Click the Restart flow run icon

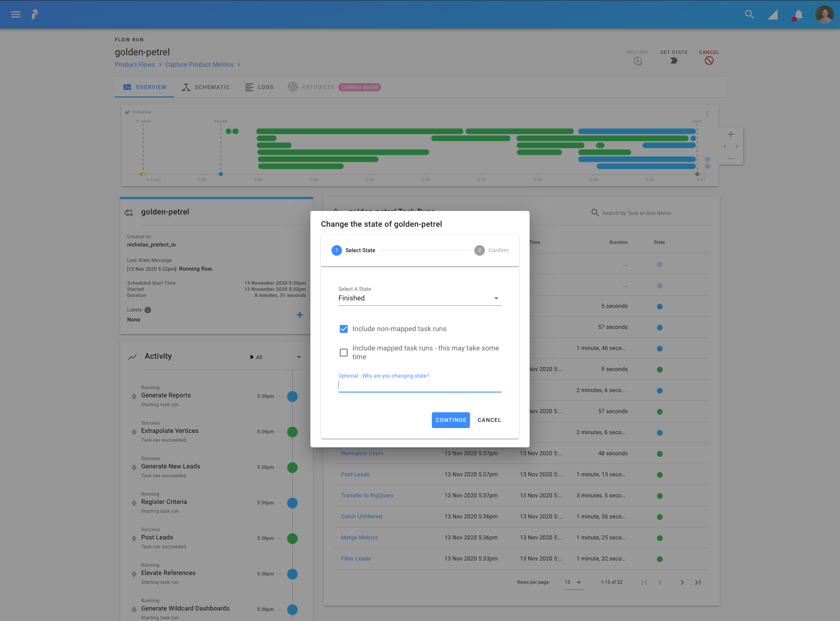(x=637, y=61)
